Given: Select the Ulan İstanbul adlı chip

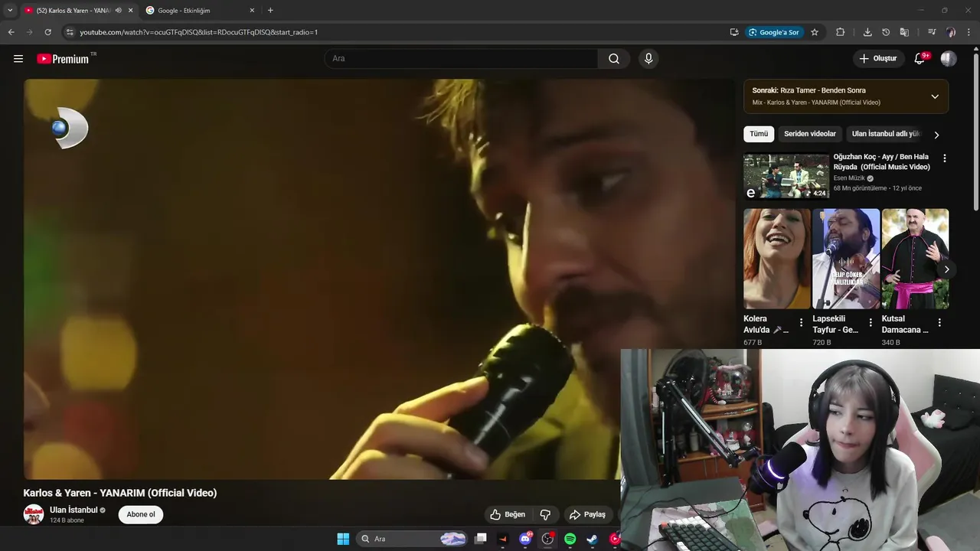Looking at the screenshot, I should (886, 134).
